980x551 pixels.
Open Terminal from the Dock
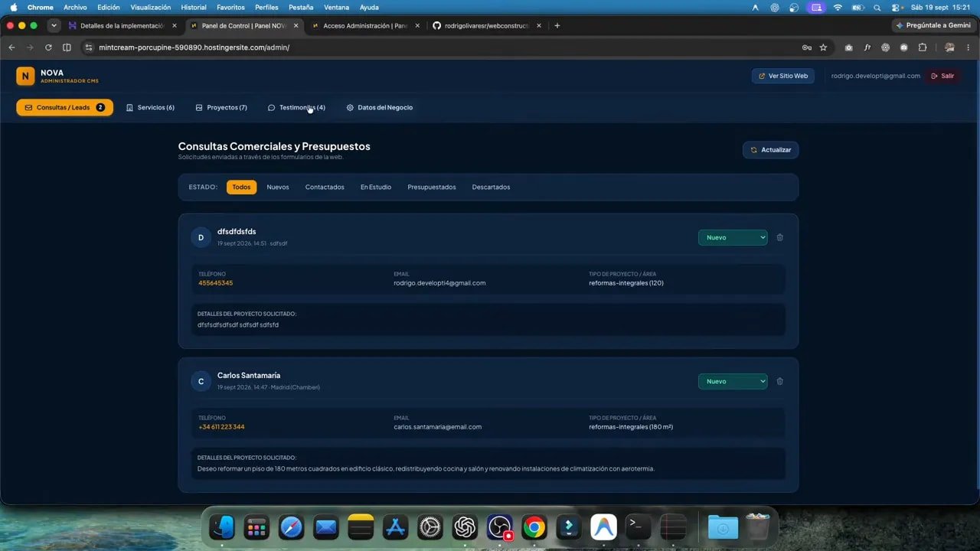point(638,527)
